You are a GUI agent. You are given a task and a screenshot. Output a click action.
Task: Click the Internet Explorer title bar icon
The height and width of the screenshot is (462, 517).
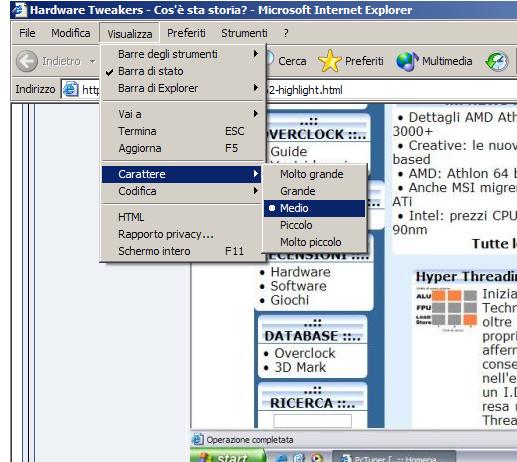(19, 9)
